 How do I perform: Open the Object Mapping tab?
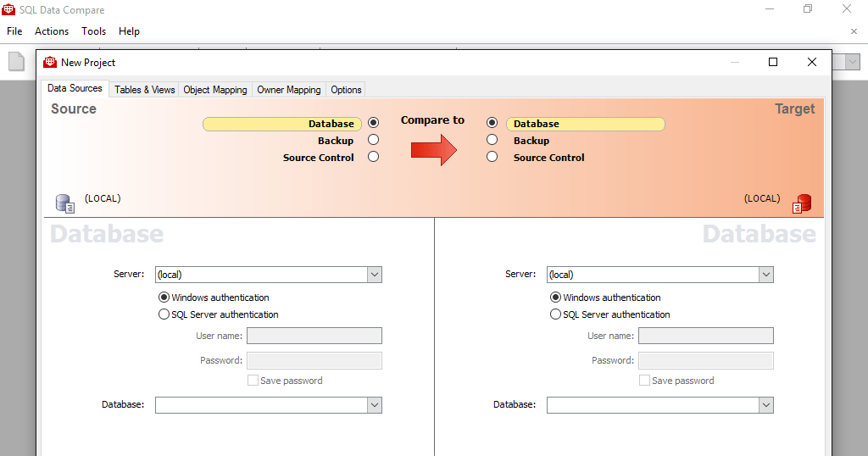pyautogui.click(x=215, y=90)
